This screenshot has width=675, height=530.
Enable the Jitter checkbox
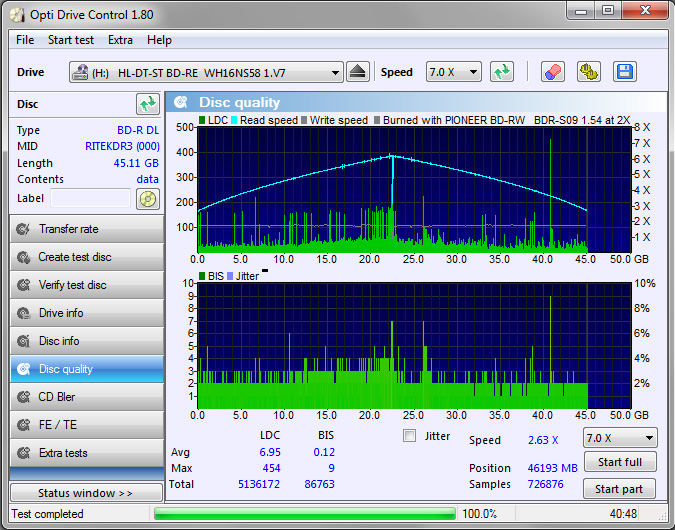click(409, 436)
